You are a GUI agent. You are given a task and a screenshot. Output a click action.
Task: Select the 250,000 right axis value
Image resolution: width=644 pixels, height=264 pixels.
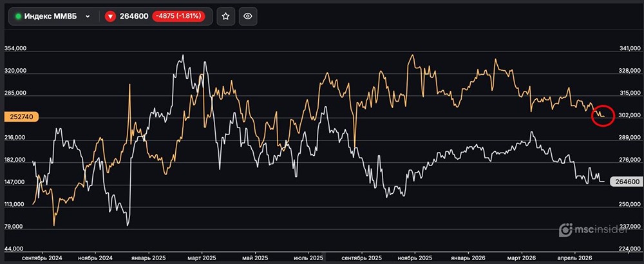coord(630,205)
